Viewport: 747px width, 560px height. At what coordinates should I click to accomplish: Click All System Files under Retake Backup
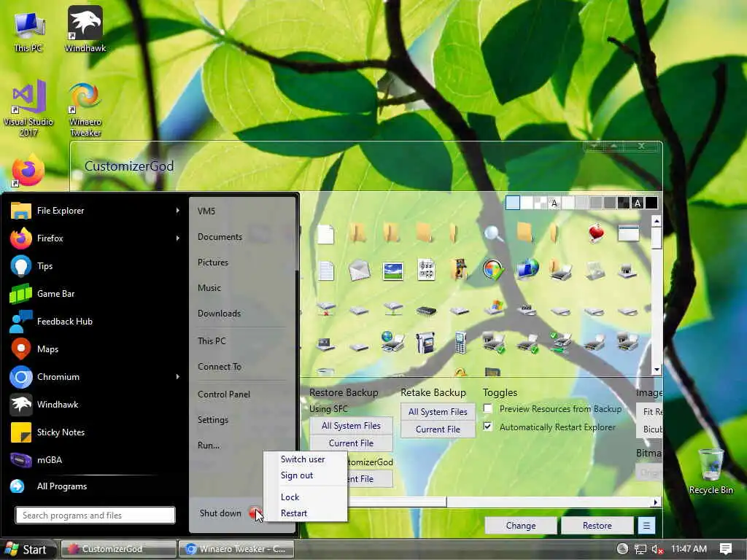(x=438, y=411)
